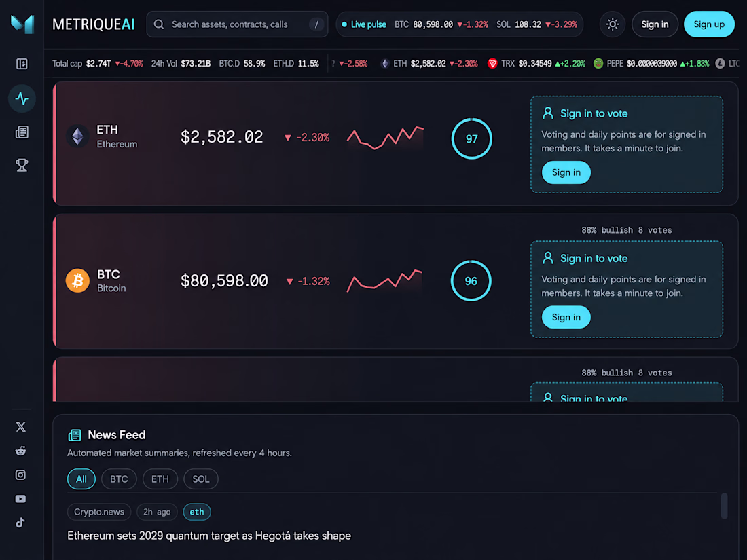Open the trophy leaderboard icon
This screenshot has height=560, width=747.
pyautogui.click(x=22, y=165)
